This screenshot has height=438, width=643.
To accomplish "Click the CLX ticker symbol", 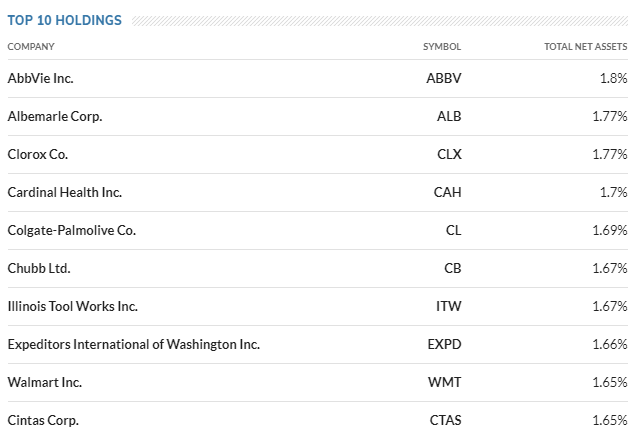I will pyautogui.click(x=449, y=155).
